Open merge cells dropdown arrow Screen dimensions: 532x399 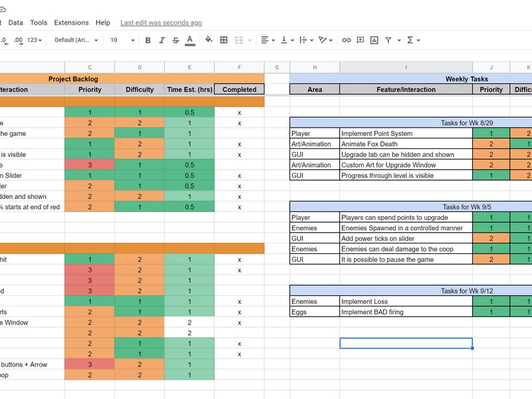tap(250, 41)
